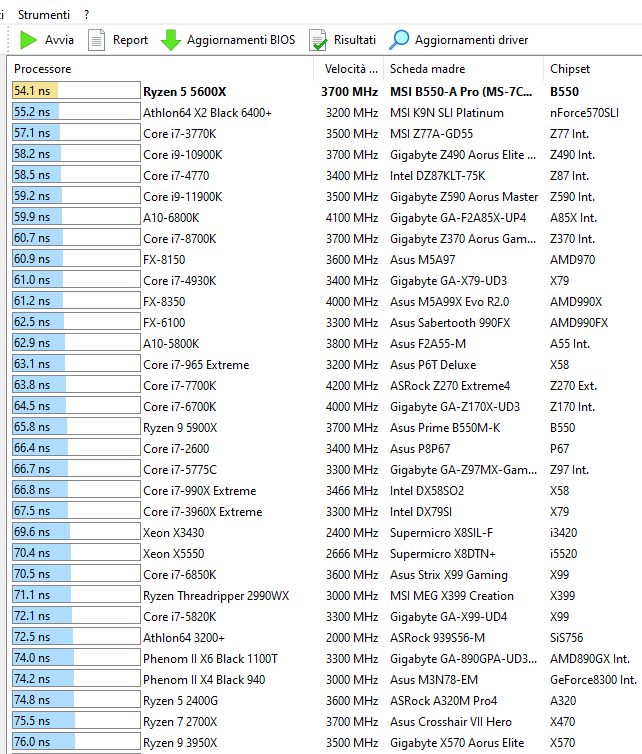Select the Core i7-3960X Extreme row
The image size is (642, 754).
pos(326,512)
